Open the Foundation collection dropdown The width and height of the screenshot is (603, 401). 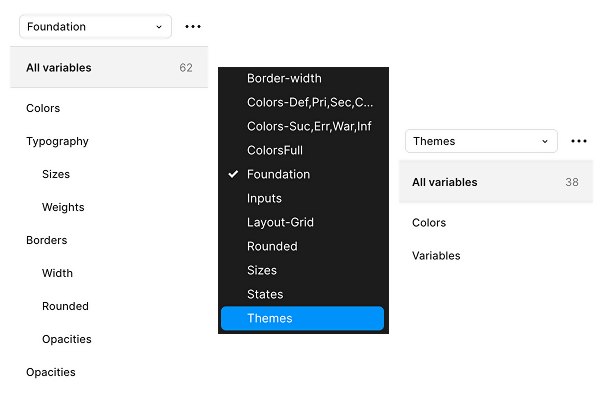(95, 27)
